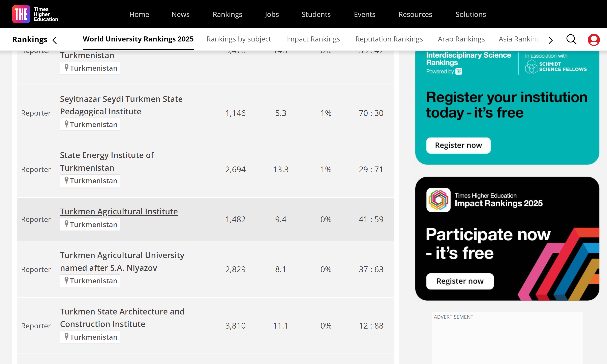Open the search magnifier icon

(x=571, y=39)
